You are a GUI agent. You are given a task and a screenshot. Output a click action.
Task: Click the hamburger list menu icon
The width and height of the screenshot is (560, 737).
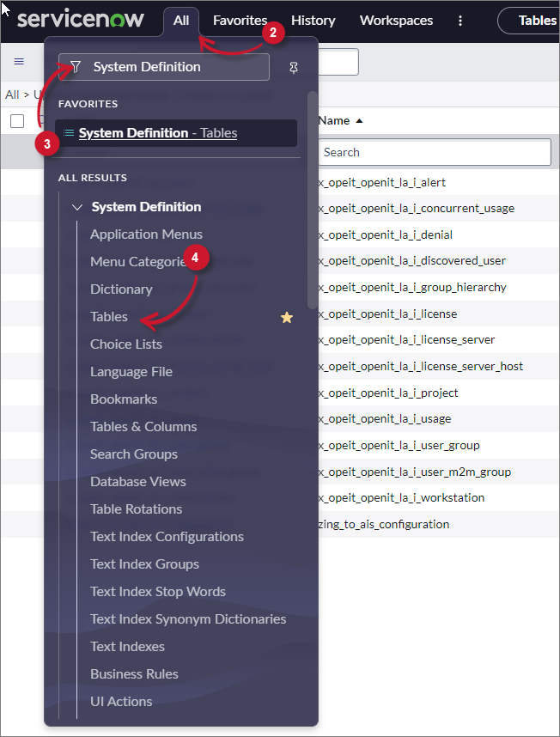pyautogui.click(x=19, y=61)
